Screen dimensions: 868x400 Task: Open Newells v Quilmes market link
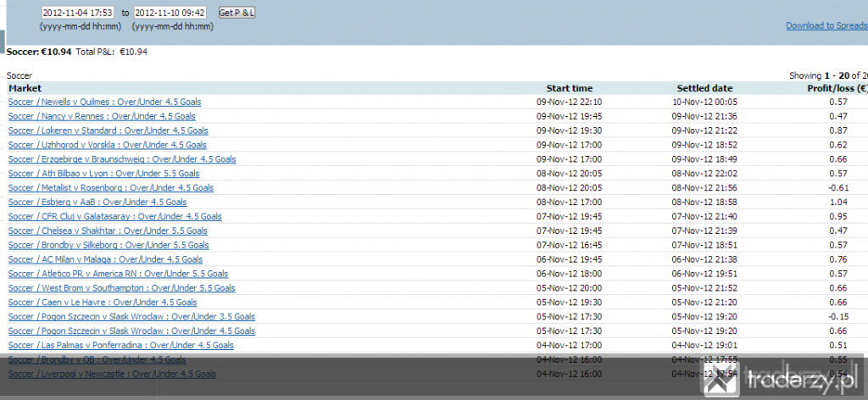tap(104, 102)
